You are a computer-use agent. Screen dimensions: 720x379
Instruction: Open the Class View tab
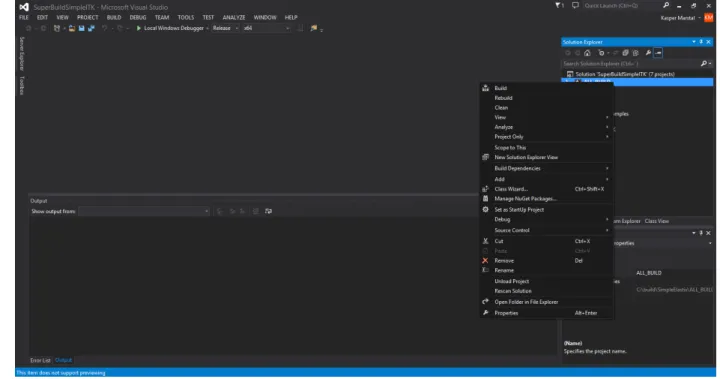(x=657, y=221)
